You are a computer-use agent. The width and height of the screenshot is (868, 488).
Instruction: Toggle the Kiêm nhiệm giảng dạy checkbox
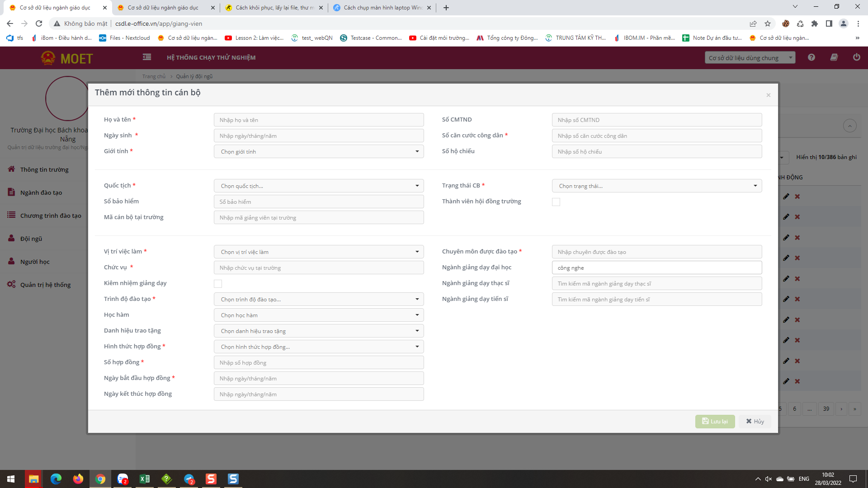click(218, 284)
